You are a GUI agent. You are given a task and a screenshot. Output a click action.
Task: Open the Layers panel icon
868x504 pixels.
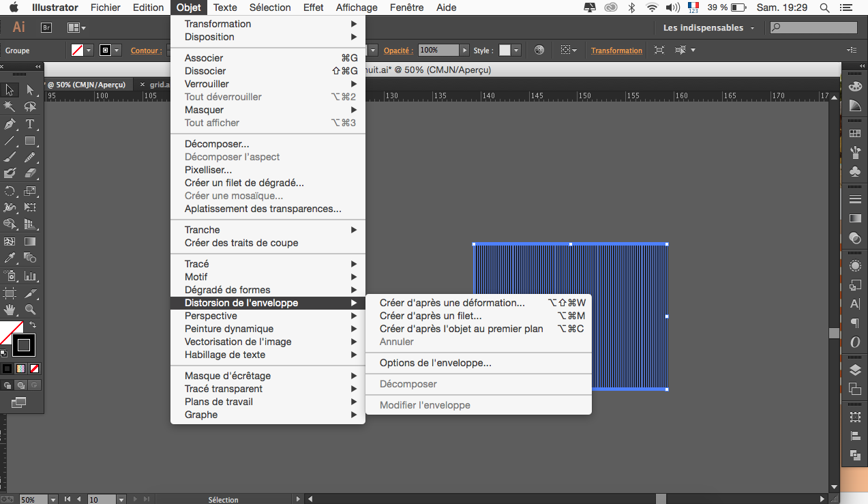point(855,370)
